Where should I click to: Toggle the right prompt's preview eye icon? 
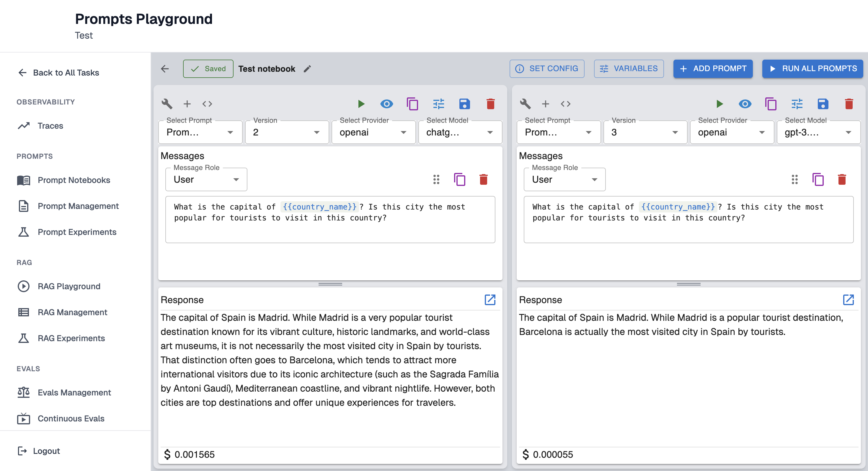(x=745, y=104)
